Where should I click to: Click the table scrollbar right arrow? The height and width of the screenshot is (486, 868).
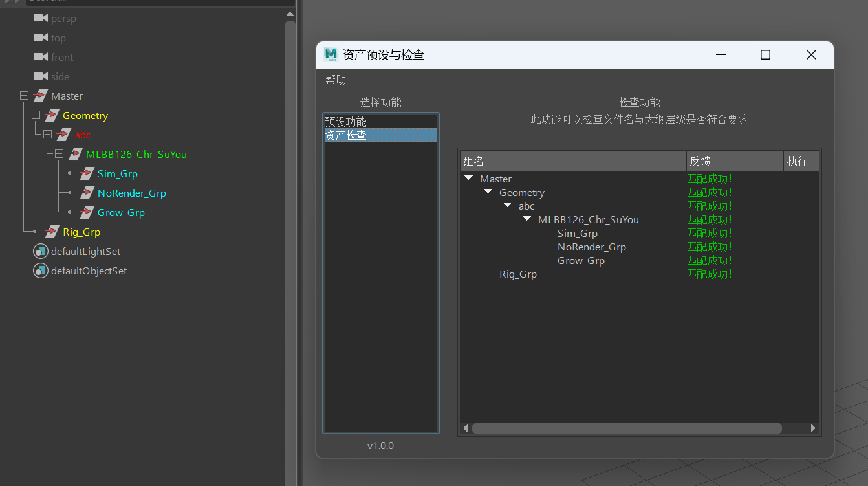(x=813, y=428)
